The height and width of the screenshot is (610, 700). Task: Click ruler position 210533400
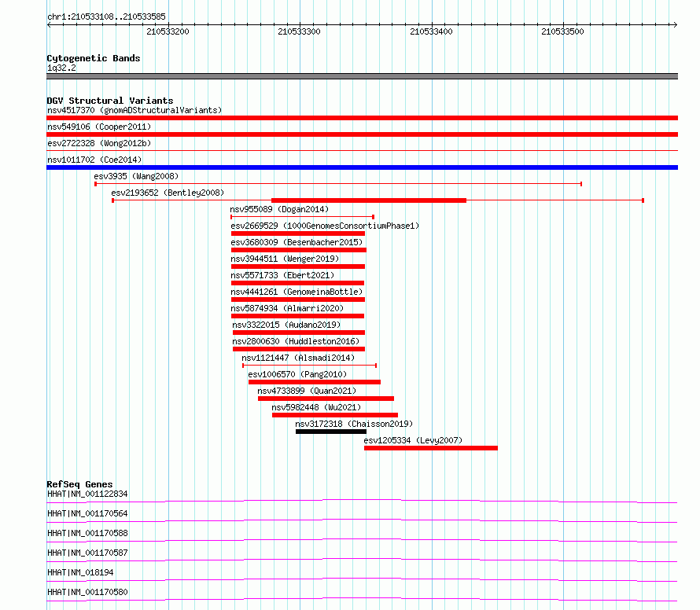click(x=431, y=31)
